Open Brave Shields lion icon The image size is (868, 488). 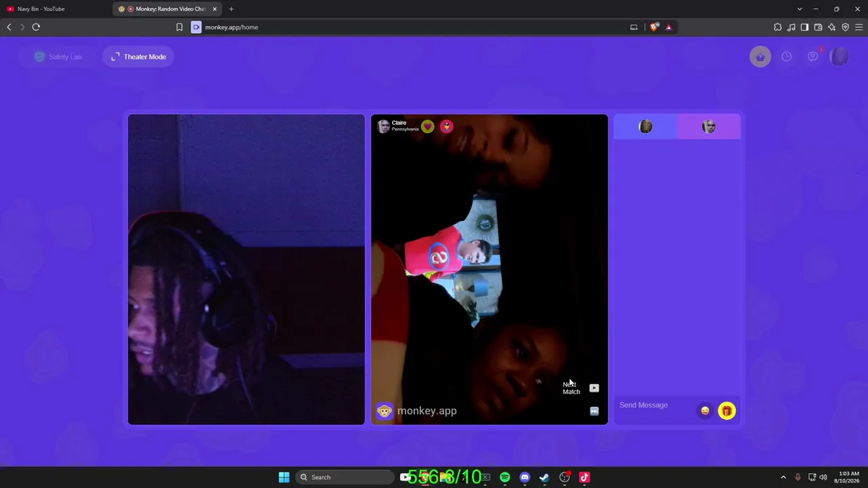[x=654, y=27]
